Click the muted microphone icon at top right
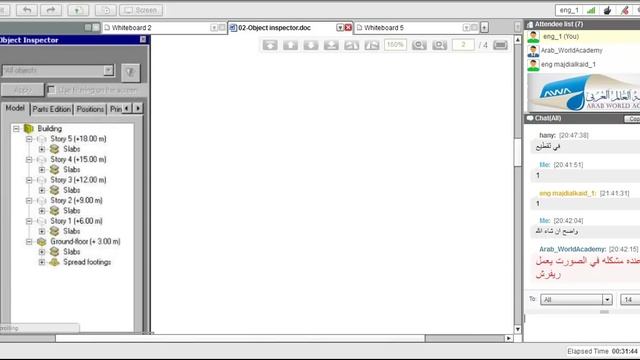This screenshot has height=360, width=640. coord(625,10)
